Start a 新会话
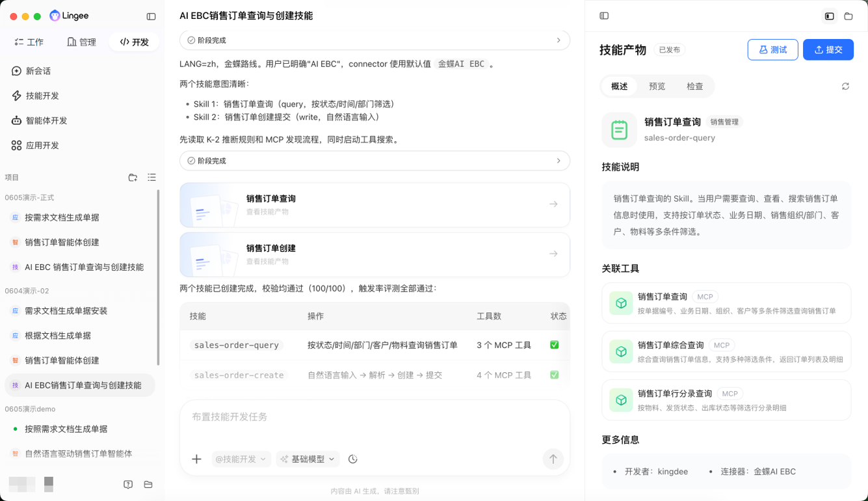This screenshot has width=868, height=501. click(31, 71)
